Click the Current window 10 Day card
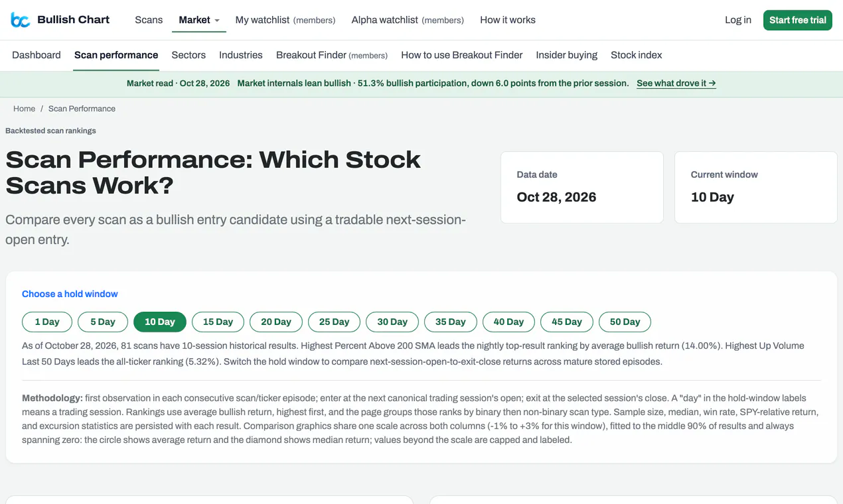The image size is (843, 504). [756, 187]
